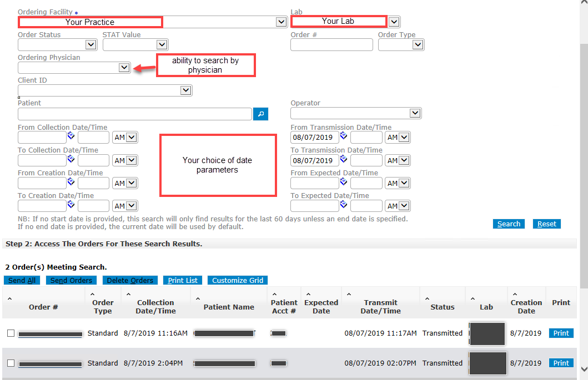Focus From Expected date field
588x380 pixels.
click(x=314, y=183)
